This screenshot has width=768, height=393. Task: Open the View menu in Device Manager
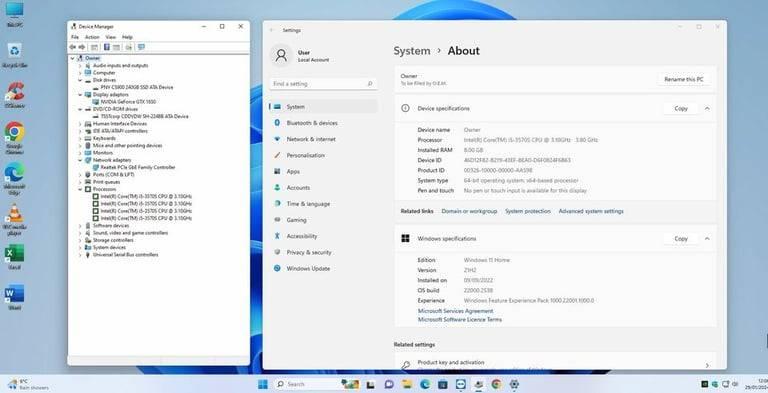tap(111, 37)
